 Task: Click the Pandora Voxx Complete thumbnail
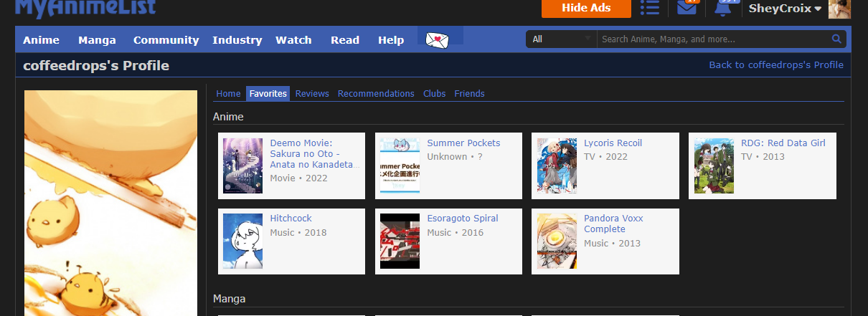[557, 241]
